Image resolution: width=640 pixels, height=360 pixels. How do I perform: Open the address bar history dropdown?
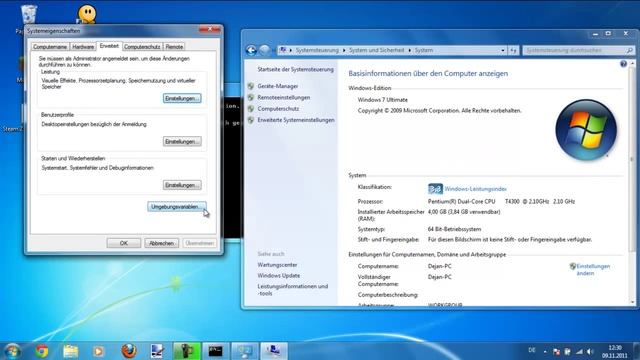[x=503, y=50]
